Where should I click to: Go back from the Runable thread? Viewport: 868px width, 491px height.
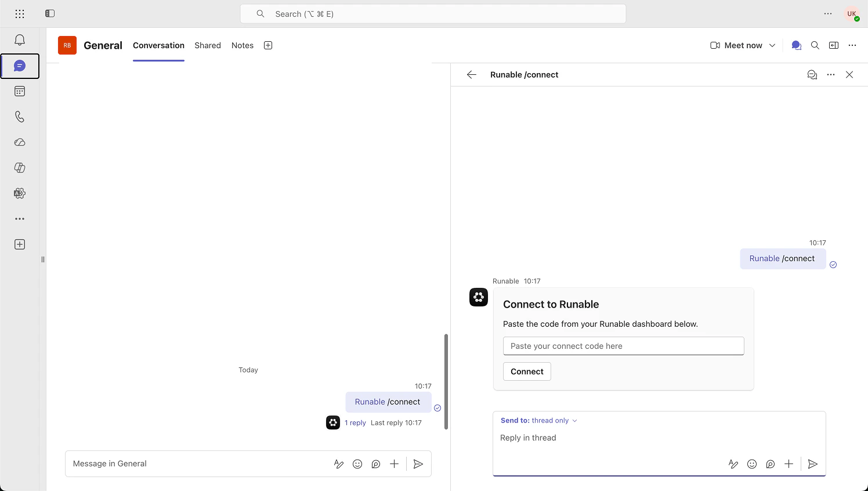(x=472, y=74)
